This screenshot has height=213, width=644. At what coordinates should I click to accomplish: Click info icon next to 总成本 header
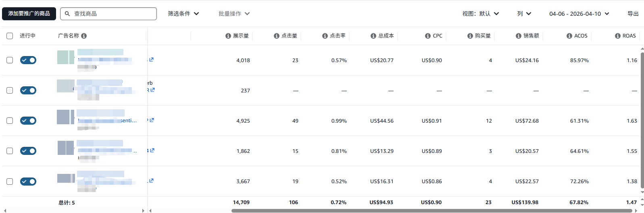pos(373,36)
